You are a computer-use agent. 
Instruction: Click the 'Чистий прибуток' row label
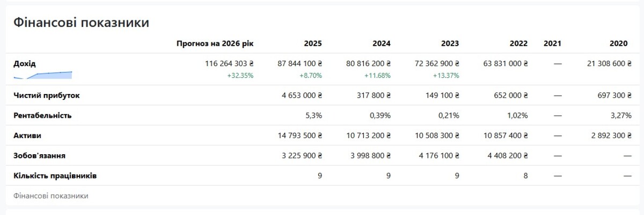47,95
